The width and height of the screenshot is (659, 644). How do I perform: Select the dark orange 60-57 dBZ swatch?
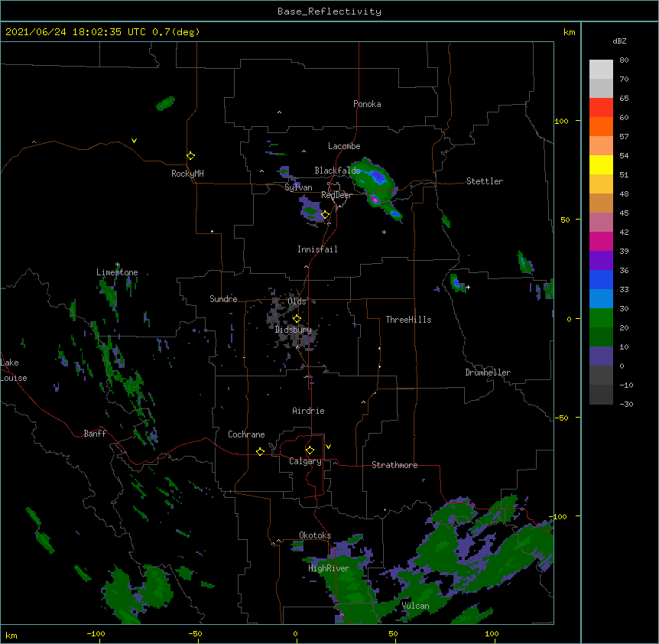(x=601, y=126)
